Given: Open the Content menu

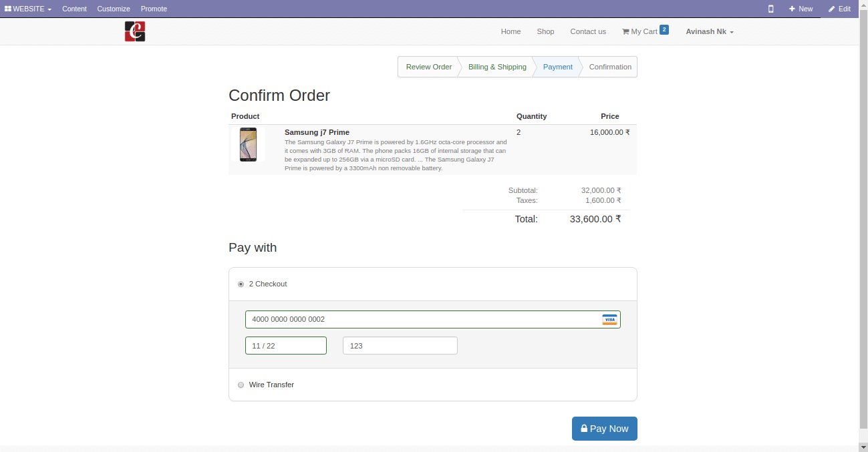Looking at the screenshot, I should (74, 9).
